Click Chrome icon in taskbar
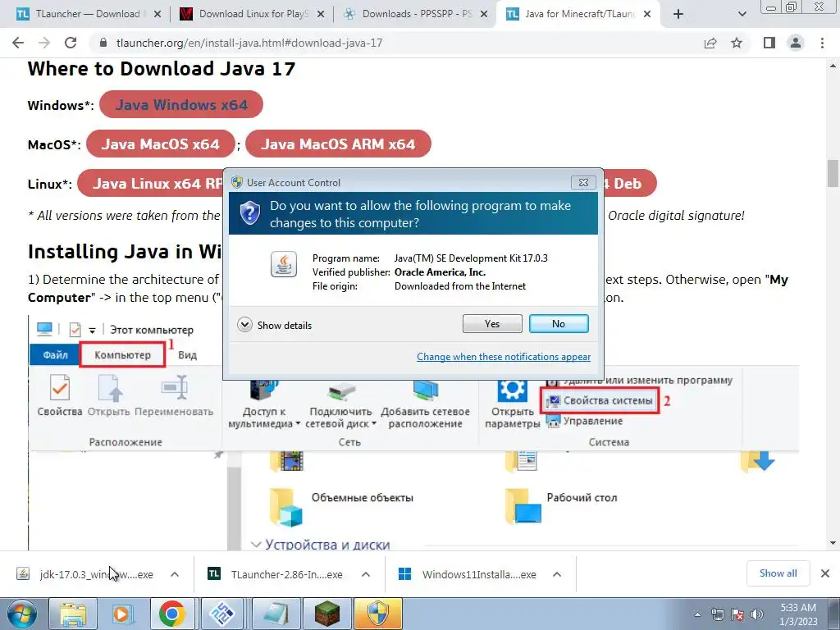This screenshot has width=840, height=630. tap(172, 614)
